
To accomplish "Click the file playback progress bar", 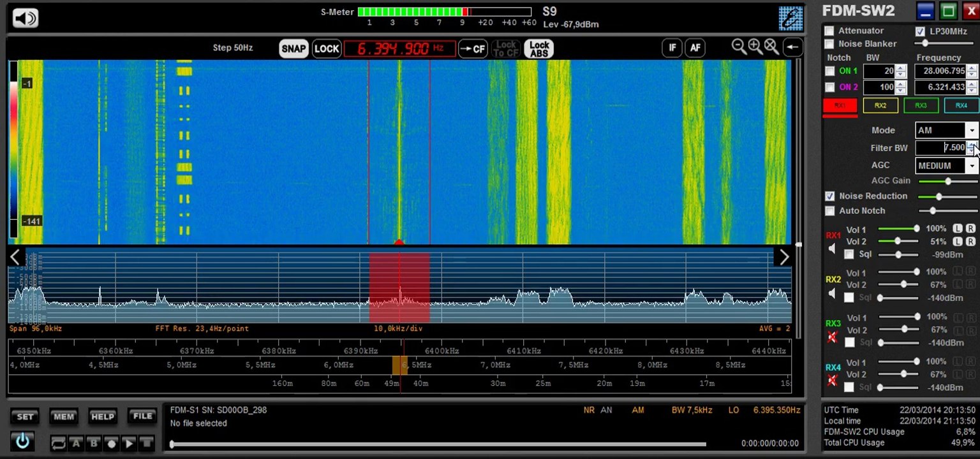I will point(438,444).
